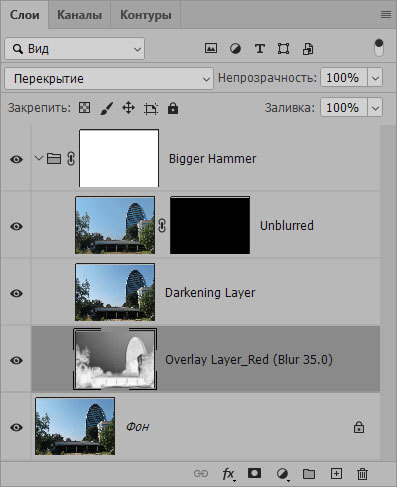Toggle mask link chain on Unblurred layer

click(162, 225)
